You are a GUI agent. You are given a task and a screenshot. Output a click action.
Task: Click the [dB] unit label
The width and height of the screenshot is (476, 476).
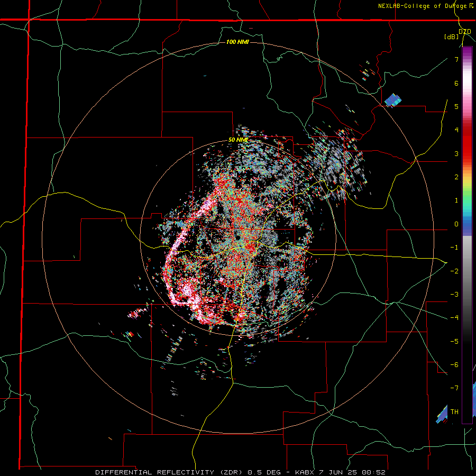point(452,37)
